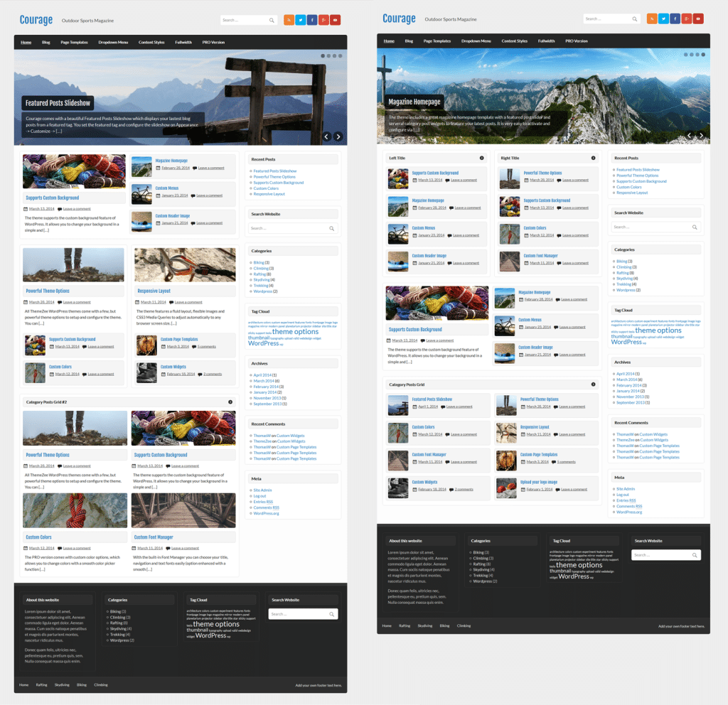Open the Twitter icon in right page header
Image resolution: width=728 pixels, height=705 pixels.
pyautogui.click(x=663, y=18)
